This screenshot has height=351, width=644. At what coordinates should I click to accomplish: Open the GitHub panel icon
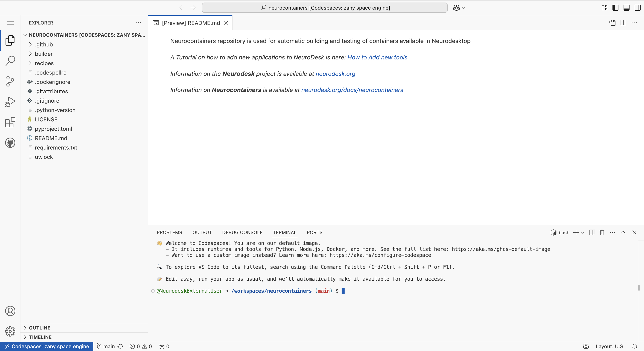pos(10,143)
